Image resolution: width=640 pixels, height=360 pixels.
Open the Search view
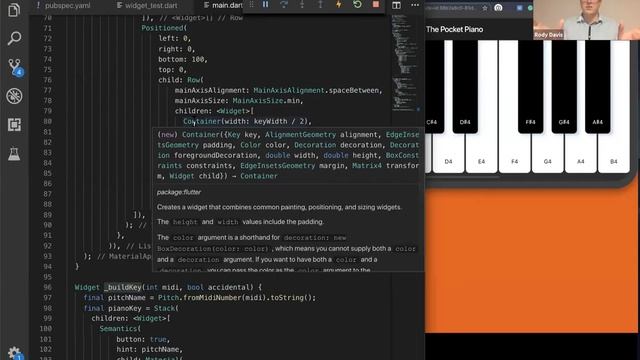click(14, 38)
